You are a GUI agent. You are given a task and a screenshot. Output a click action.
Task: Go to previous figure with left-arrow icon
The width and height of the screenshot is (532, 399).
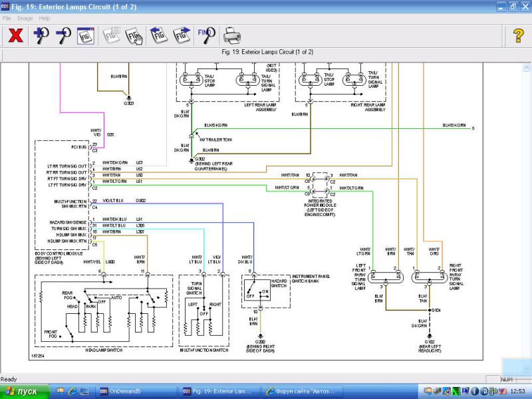(x=158, y=36)
